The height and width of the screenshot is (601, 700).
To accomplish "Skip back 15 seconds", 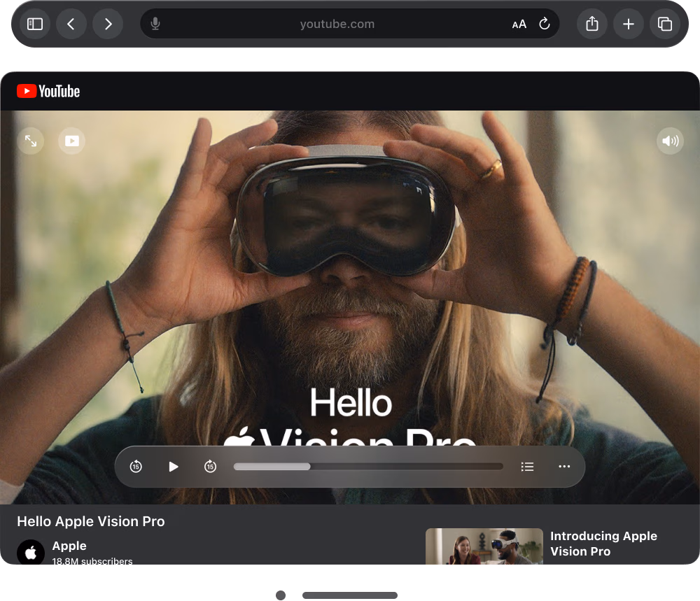I will click(x=136, y=467).
